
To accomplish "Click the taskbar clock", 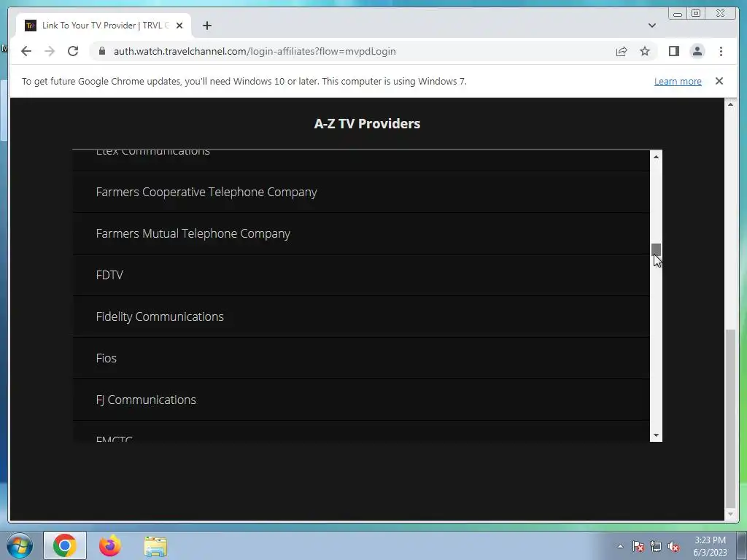I will pos(710,546).
